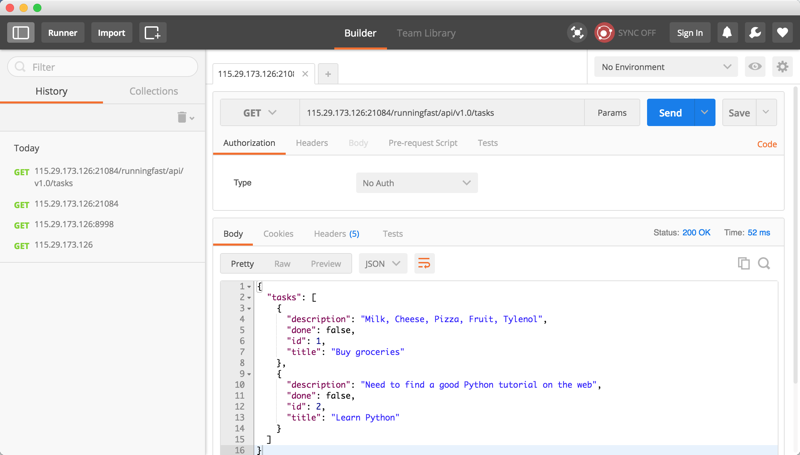Open the interceptor satellite icon
Screen dimensions: 800x455
(x=577, y=33)
